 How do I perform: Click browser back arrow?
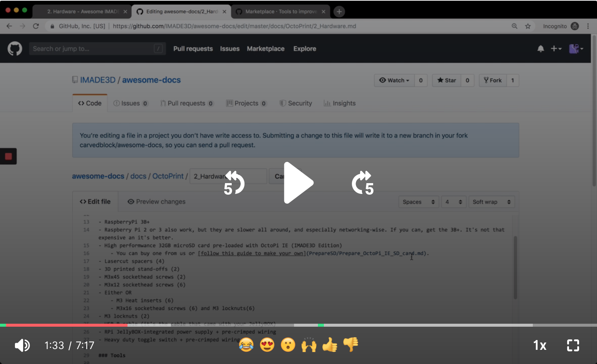[9, 26]
